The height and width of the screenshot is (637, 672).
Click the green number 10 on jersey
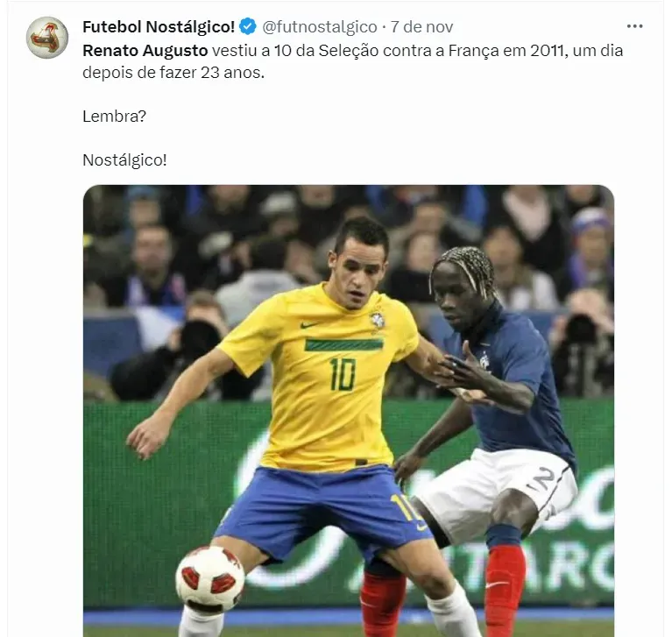[x=343, y=374]
